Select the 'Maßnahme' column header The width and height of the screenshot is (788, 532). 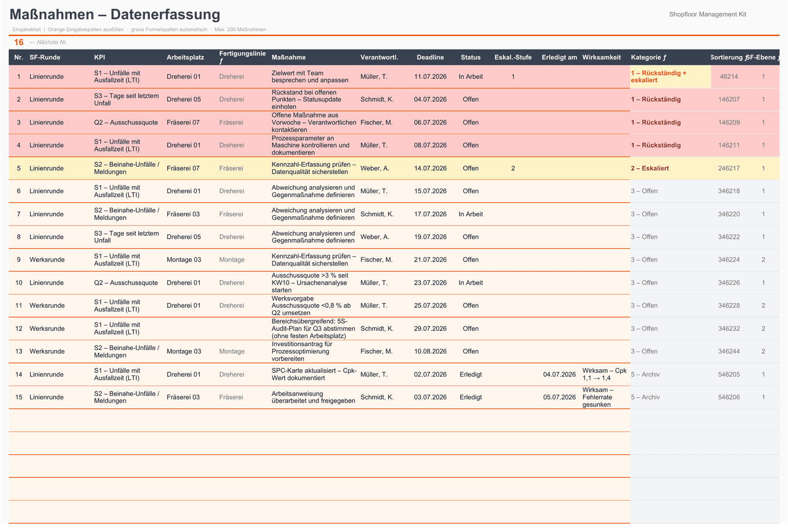pyautogui.click(x=315, y=58)
